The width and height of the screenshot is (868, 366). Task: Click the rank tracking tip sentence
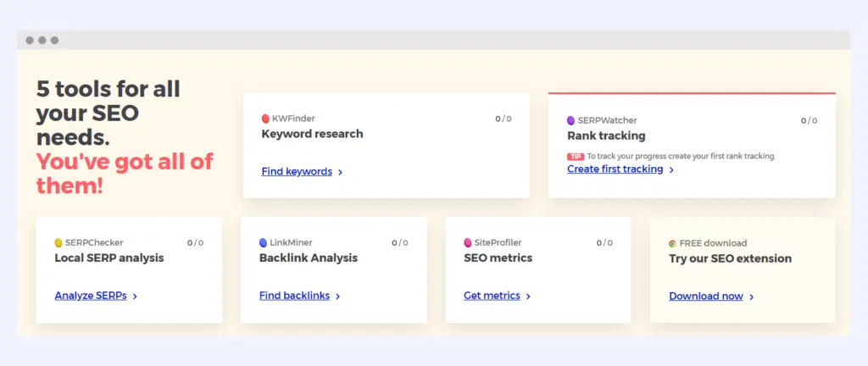[682, 157]
